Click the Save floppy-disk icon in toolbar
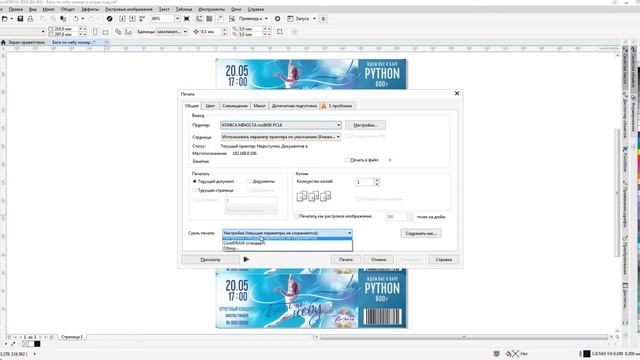The width and height of the screenshot is (640, 360). [20, 19]
